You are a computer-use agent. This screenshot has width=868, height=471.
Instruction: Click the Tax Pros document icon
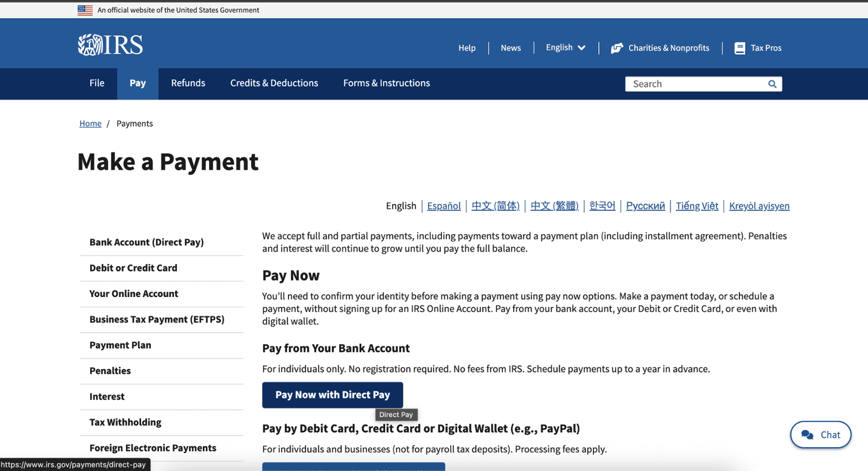tap(739, 48)
